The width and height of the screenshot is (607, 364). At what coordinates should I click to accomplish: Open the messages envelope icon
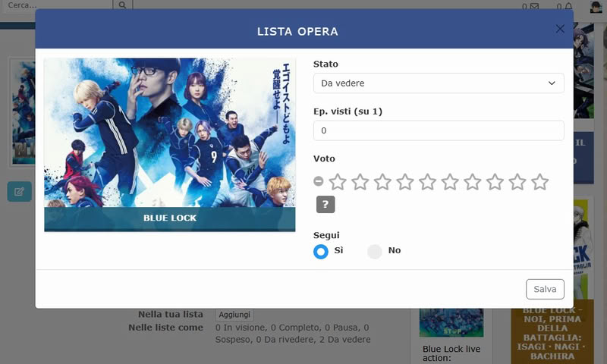pyautogui.click(x=534, y=6)
